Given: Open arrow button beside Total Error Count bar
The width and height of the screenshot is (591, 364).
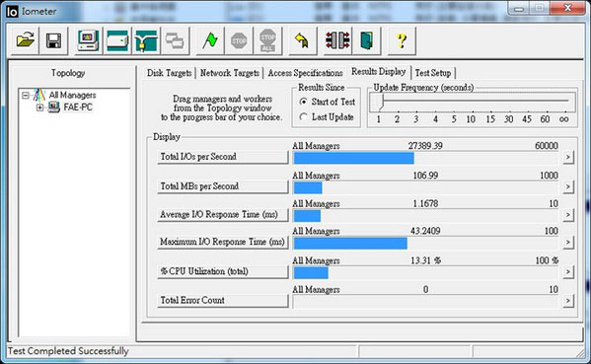Looking at the screenshot, I should point(568,301).
